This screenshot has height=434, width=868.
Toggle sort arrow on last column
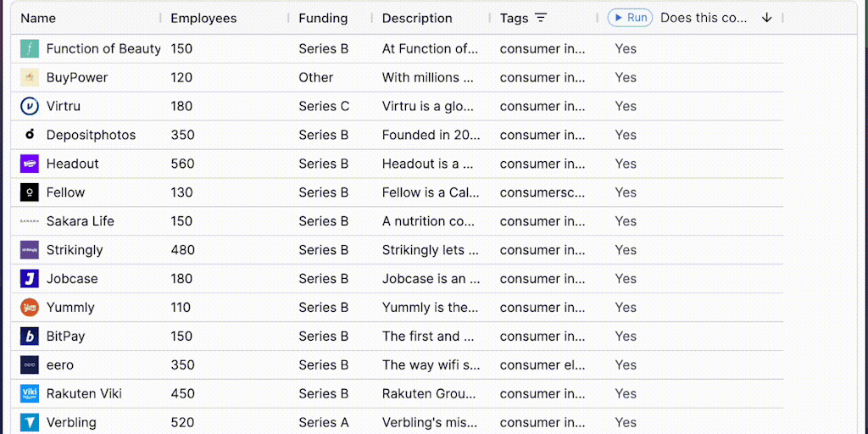[766, 18]
